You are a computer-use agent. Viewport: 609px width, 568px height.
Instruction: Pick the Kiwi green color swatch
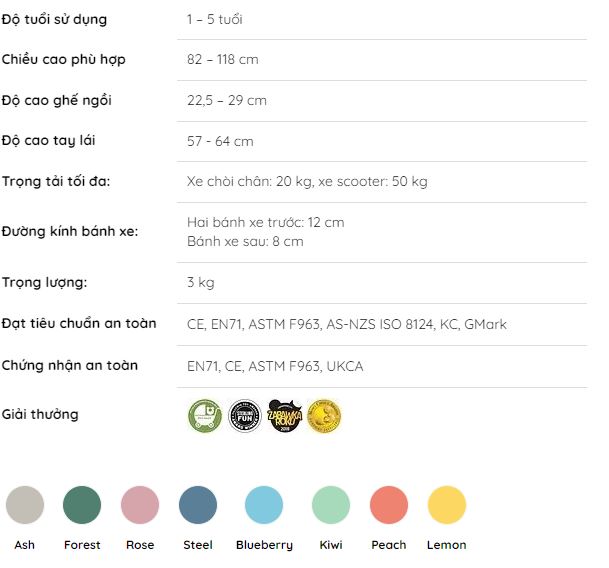point(331,505)
